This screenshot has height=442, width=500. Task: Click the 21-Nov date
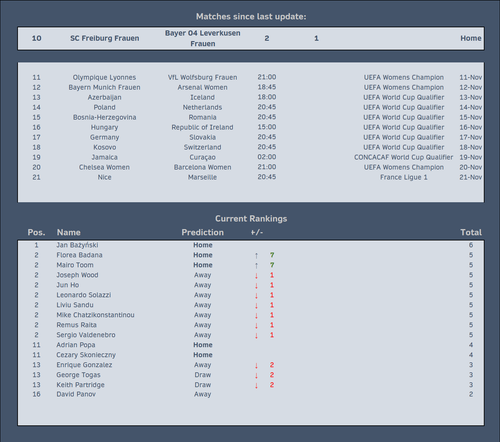[x=471, y=177]
